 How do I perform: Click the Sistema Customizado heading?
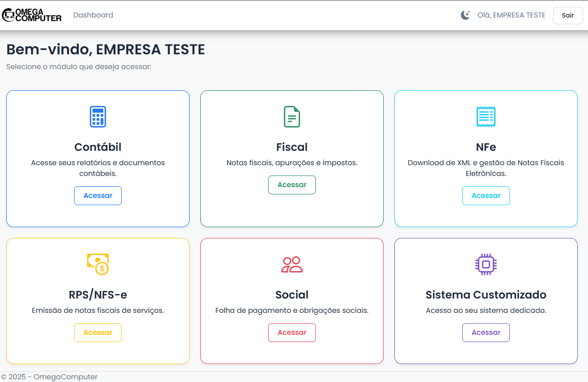[x=486, y=295]
